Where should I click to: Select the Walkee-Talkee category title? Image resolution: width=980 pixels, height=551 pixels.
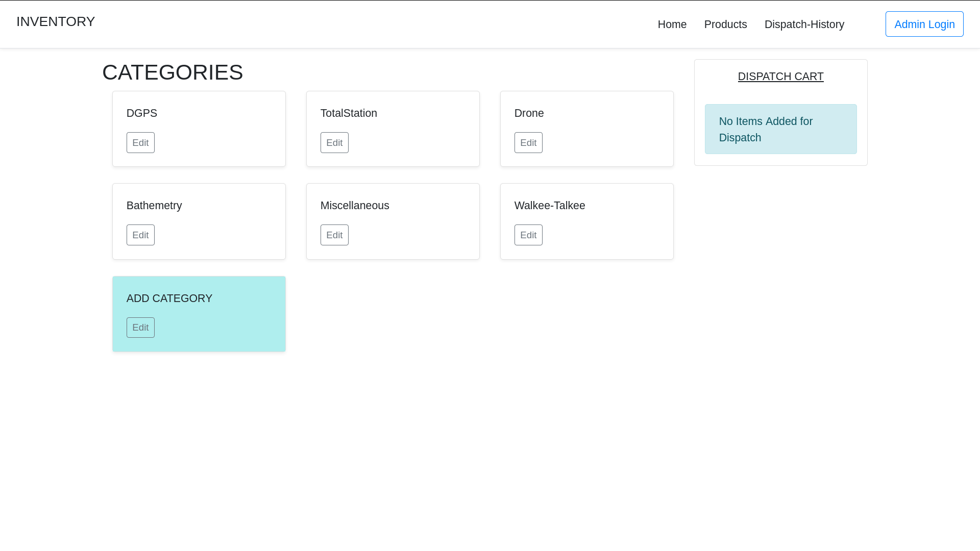550,206
